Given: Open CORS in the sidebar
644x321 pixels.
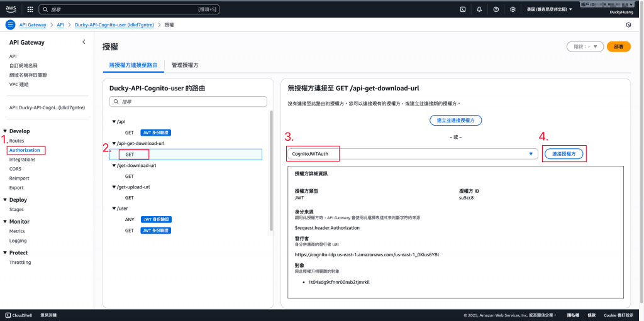Looking at the screenshot, I should (x=15, y=169).
